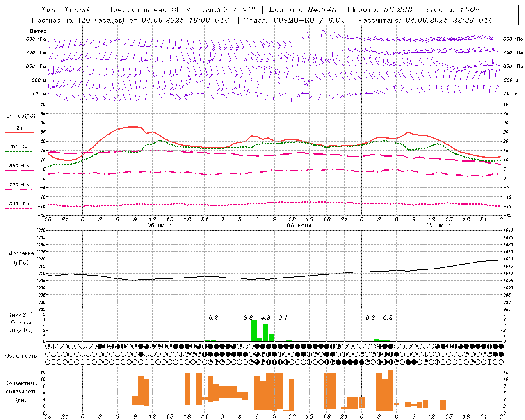Click the Облачность panel label
This screenshot has height=420, width=525.
[x=21, y=356]
